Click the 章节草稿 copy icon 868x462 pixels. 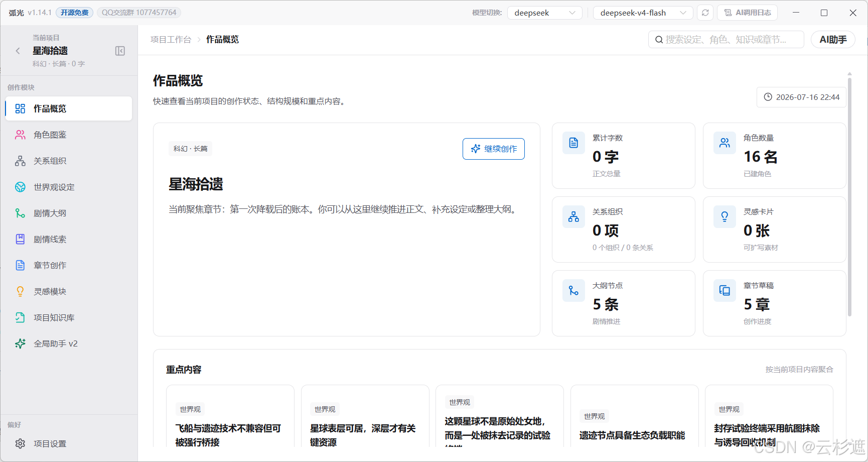(x=725, y=291)
